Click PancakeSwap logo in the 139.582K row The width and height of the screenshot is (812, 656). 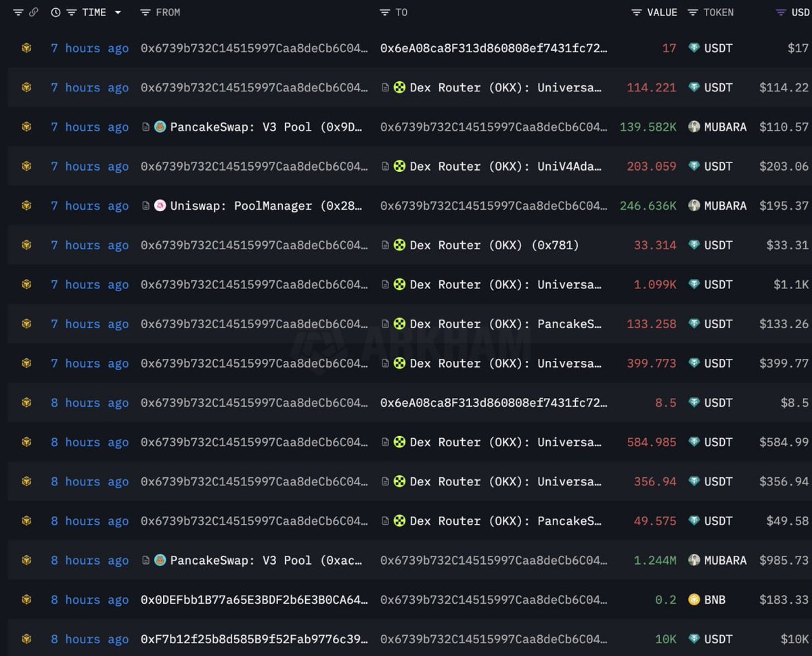(160, 127)
